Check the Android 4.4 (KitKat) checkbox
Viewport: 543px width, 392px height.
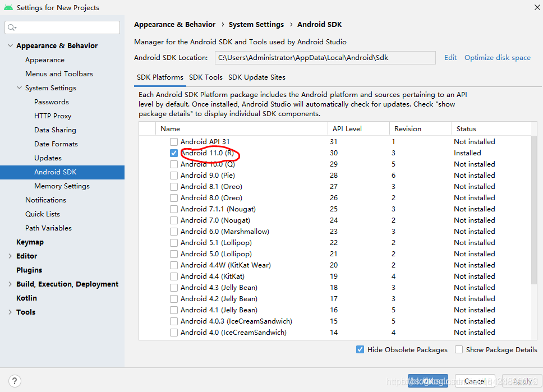coord(174,276)
